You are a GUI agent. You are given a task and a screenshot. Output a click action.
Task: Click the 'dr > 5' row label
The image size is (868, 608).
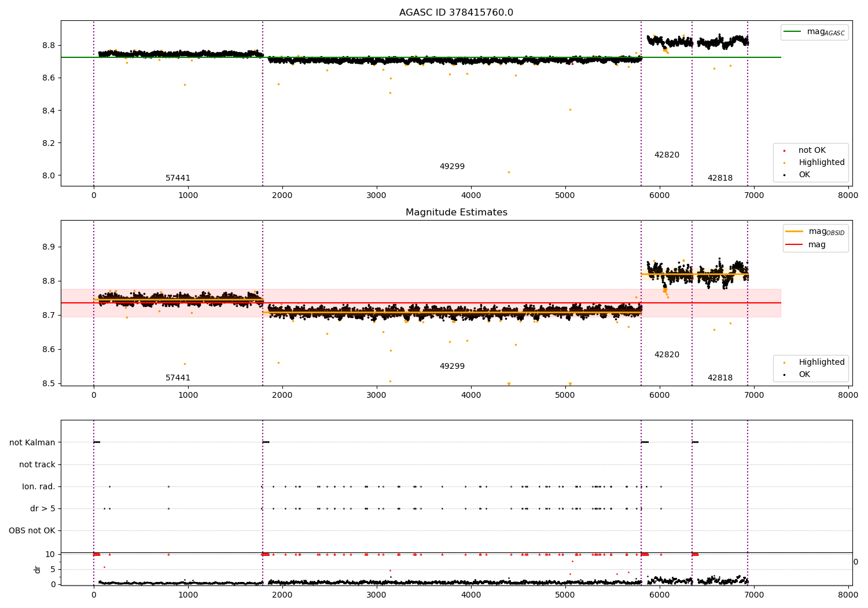tap(43, 508)
